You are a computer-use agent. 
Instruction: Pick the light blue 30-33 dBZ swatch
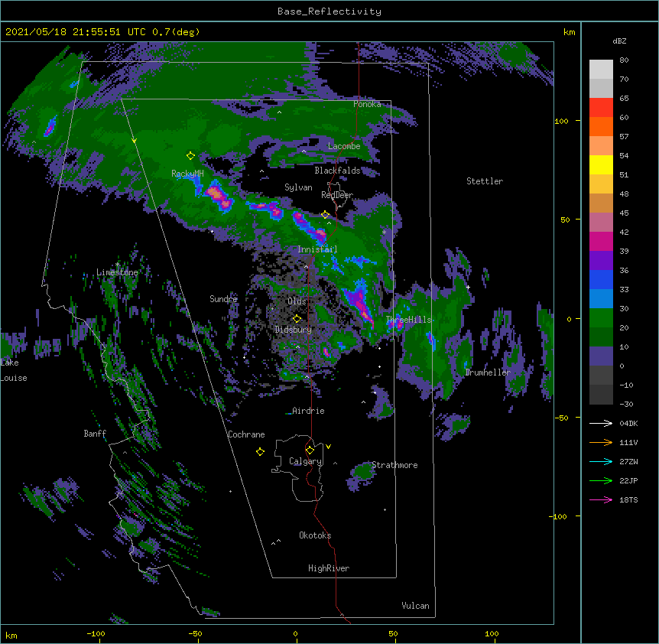pos(601,299)
